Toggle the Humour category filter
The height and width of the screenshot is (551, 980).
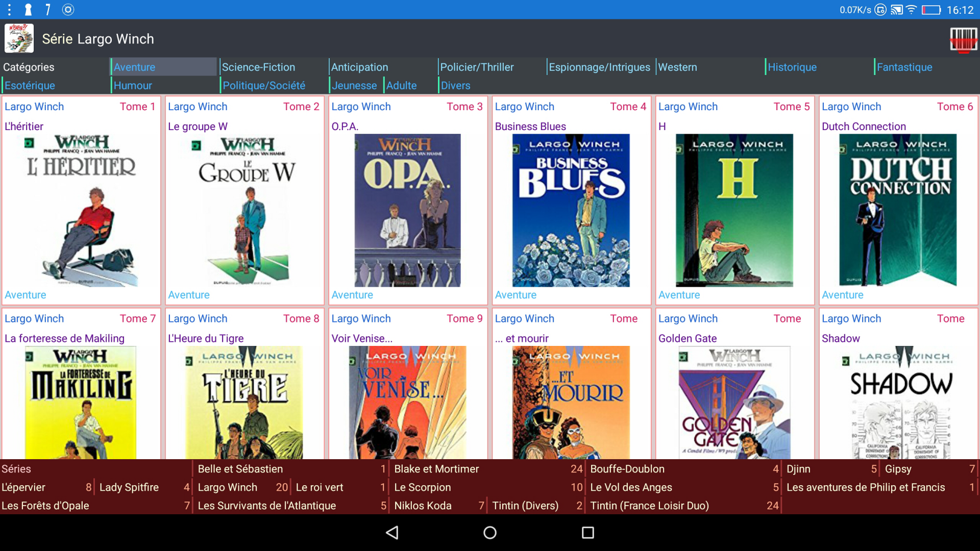pos(133,85)
